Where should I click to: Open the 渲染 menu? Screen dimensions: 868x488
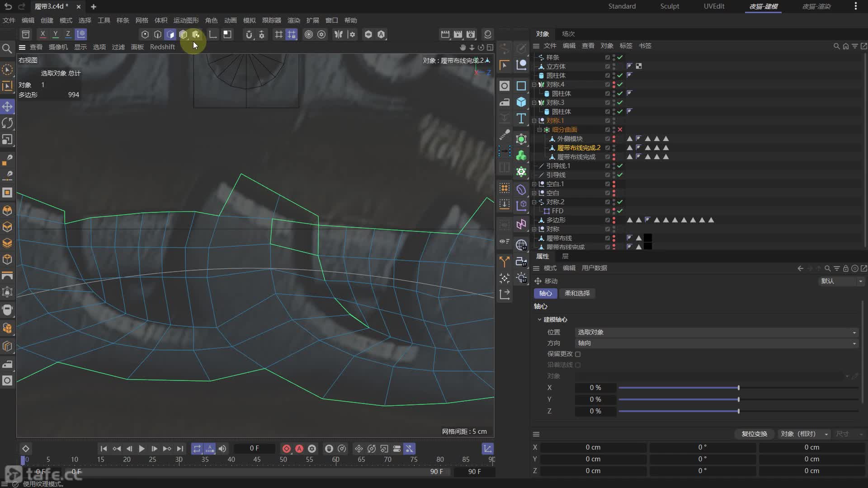coord(294,20)
